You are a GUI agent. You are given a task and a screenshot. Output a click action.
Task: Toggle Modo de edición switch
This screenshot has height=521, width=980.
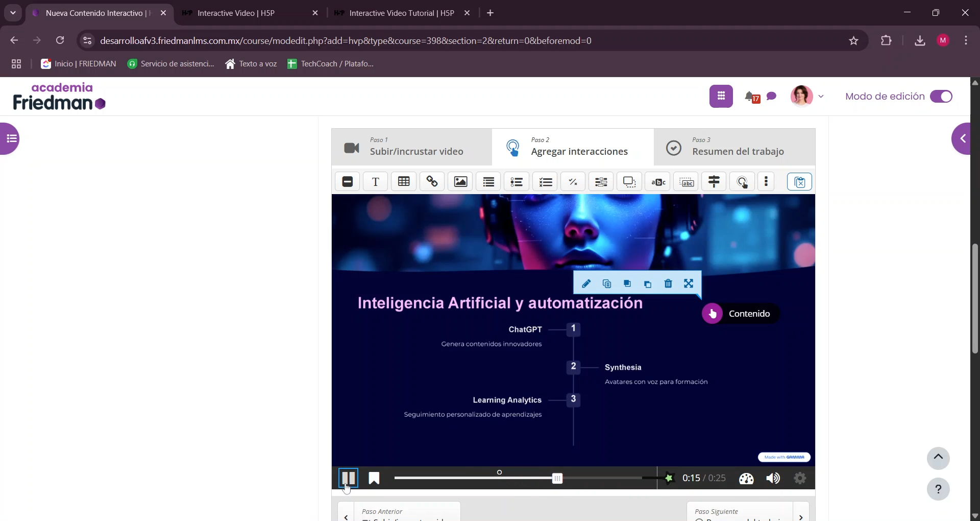(941, 97)
